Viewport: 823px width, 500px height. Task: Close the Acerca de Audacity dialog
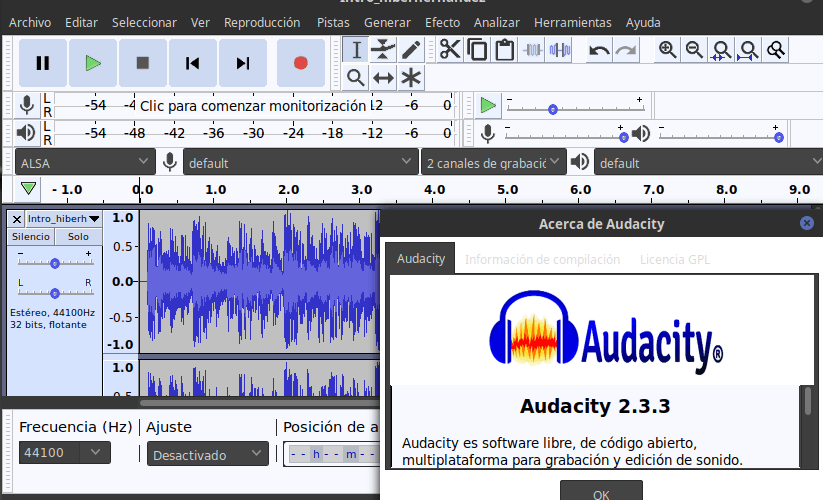807,223
